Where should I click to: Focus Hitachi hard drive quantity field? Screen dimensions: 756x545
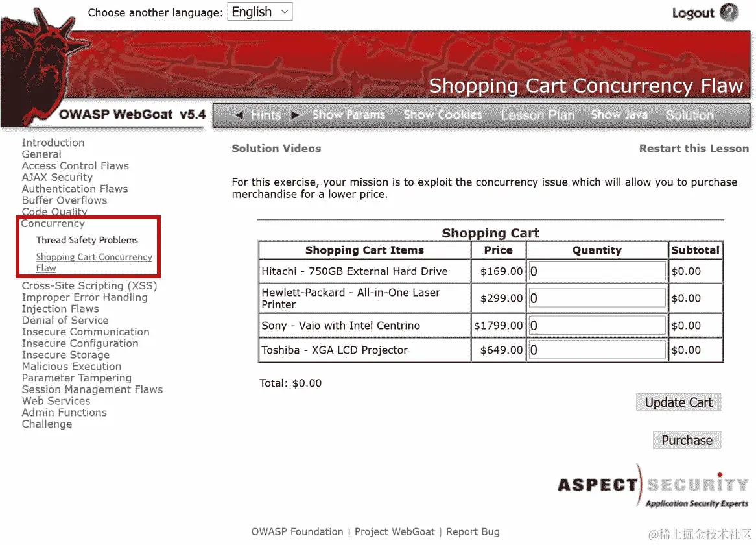click(597, 272)
